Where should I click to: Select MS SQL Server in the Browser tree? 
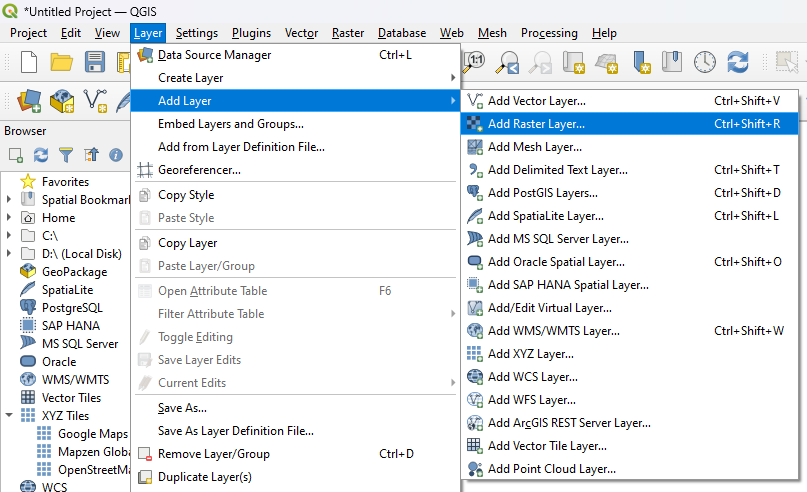tap(69, 344)
